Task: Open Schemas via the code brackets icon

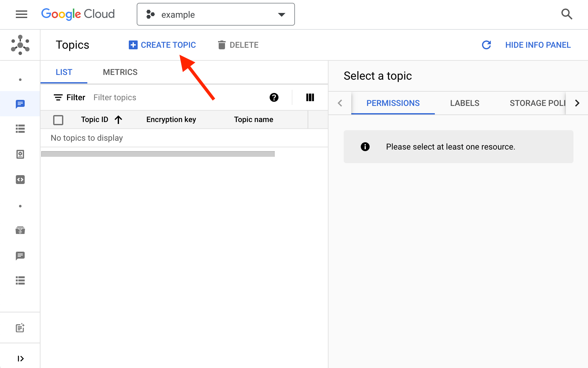Action: click(20, 180)
